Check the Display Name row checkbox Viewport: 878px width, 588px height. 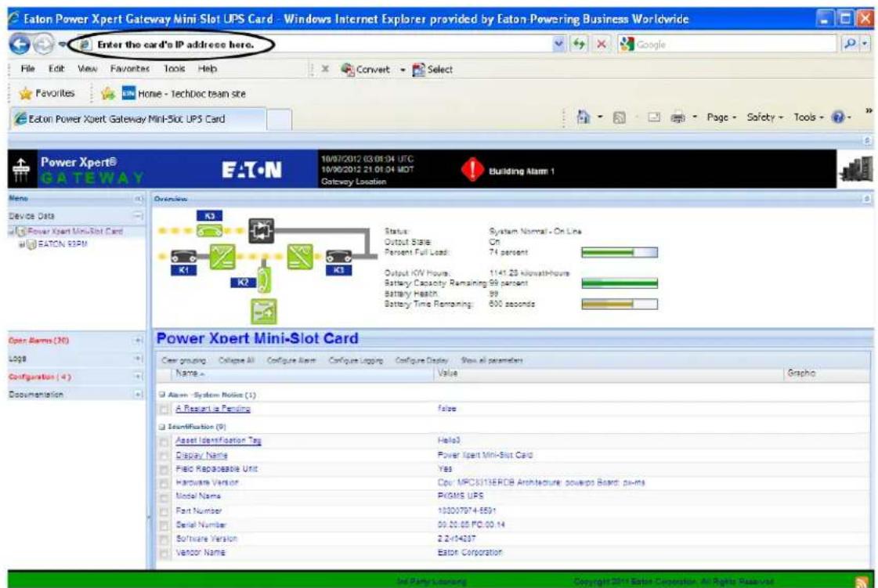coord(164,456)
